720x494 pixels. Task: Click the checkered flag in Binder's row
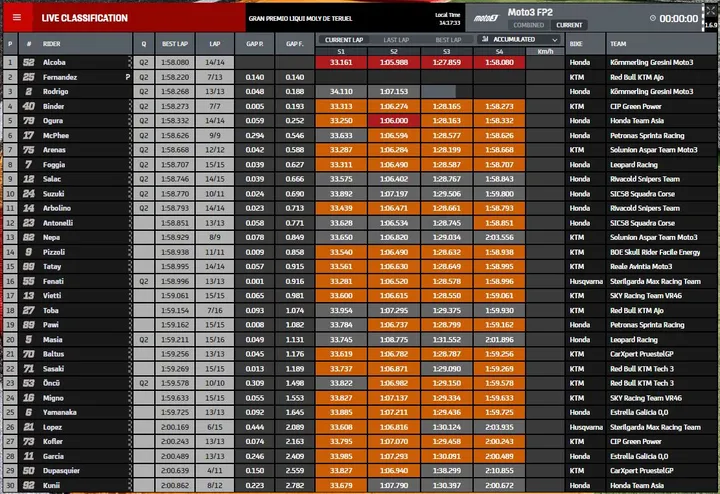tap(130, 107)
